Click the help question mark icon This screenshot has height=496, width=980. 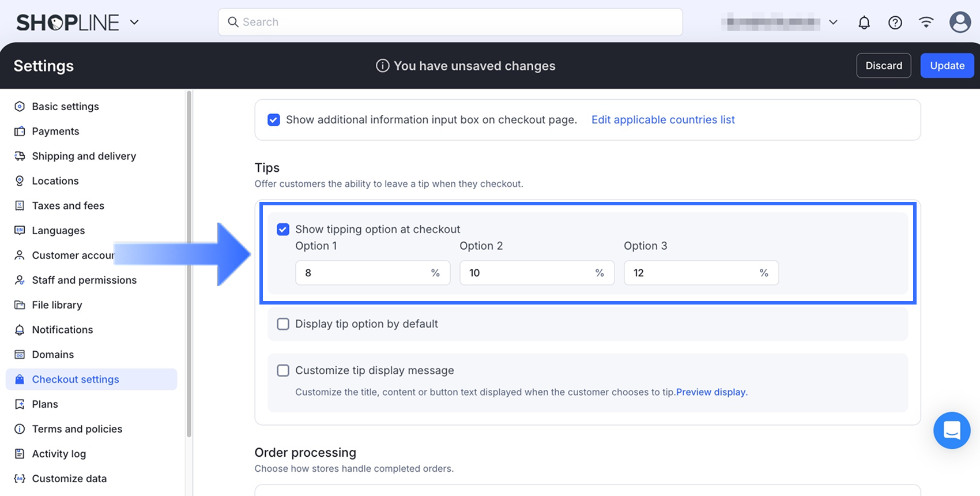tap(895, 22)
